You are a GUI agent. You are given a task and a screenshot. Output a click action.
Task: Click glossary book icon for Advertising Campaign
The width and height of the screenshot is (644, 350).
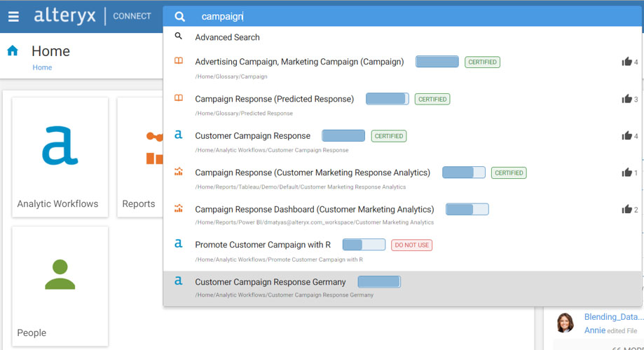179,61
